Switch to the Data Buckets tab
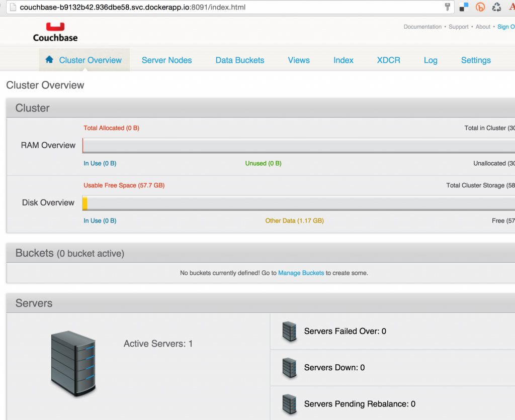 (x=240, y=60)
